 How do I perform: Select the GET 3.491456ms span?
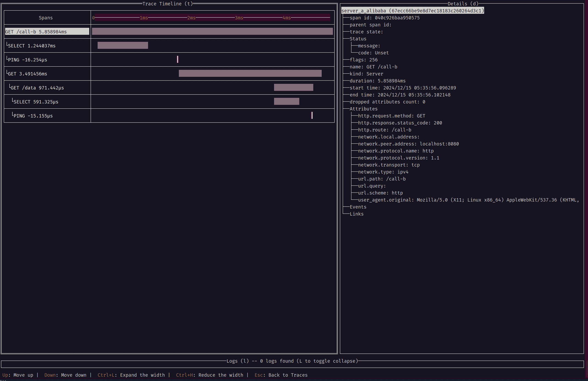click(27, 74)
